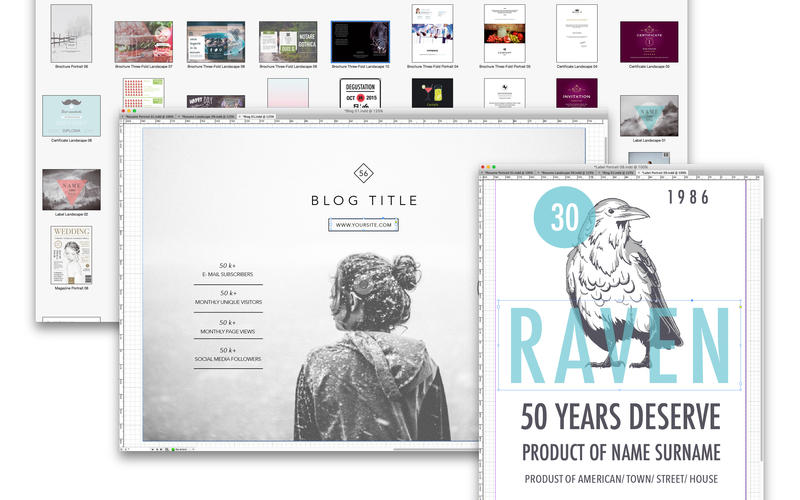Select the mustache Certificate Landscape 06 template
The height and width of the screenshot is (500, 800).
coord(71,116)
